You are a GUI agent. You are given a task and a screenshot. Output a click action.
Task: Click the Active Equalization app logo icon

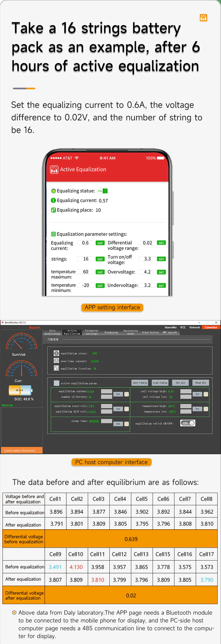tap(54, 169)
